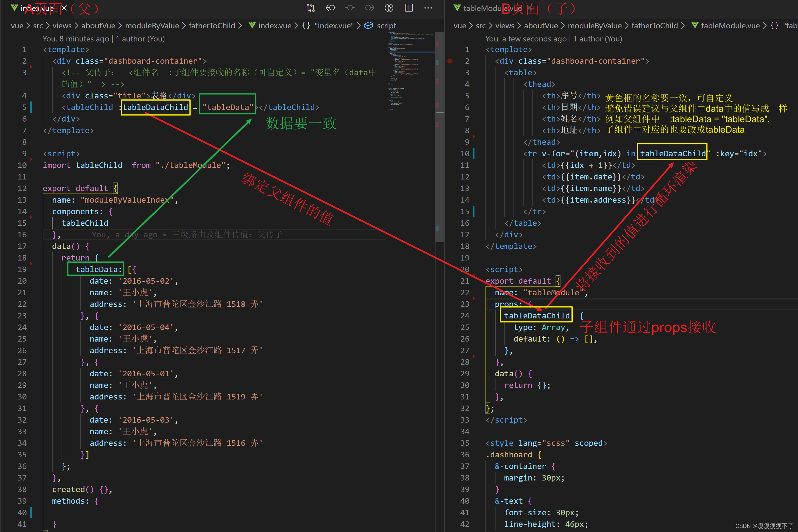Click the red deletion marker near left line 19
Viewport: 798px width, 532px height.
point(31,263)
